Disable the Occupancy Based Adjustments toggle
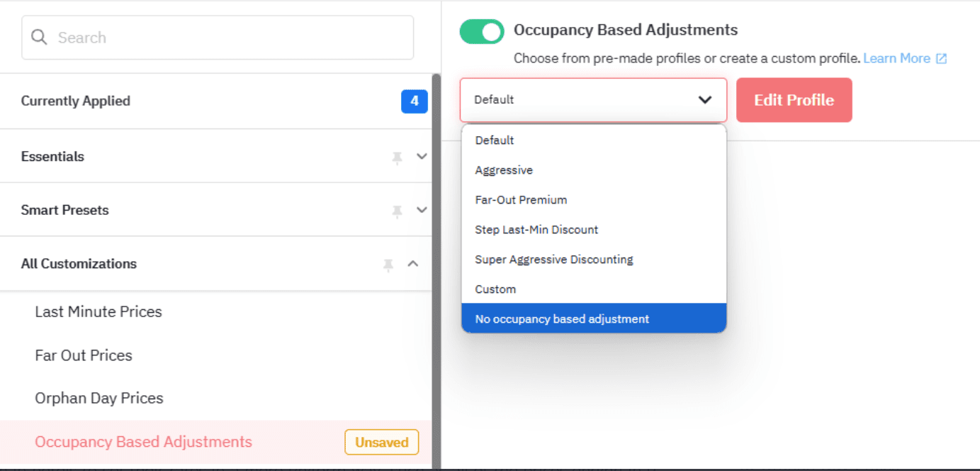 click(481, 31)
